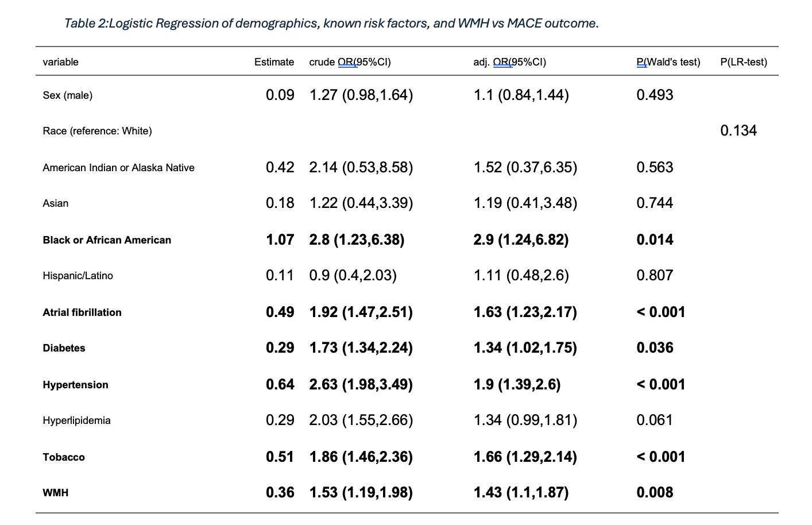Click the LR-test p-value 0.134
Viewport: 812px width, 525px height.
[738, 131]
